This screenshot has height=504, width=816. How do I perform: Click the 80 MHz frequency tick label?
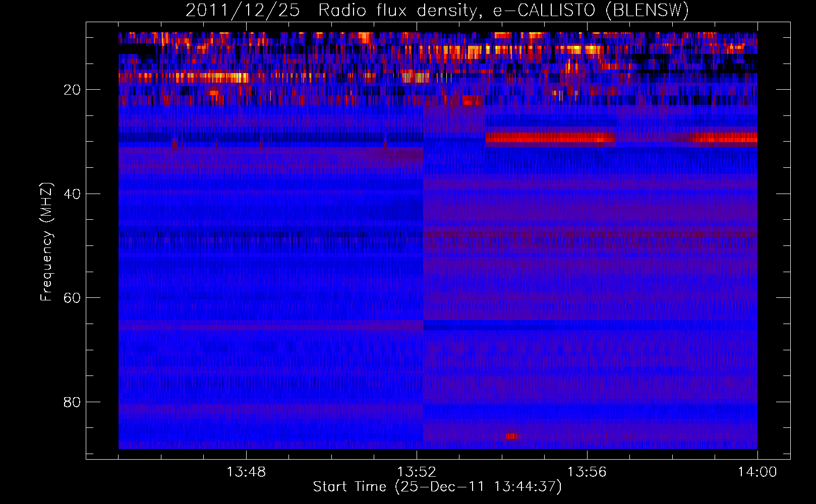coord(73,402)
